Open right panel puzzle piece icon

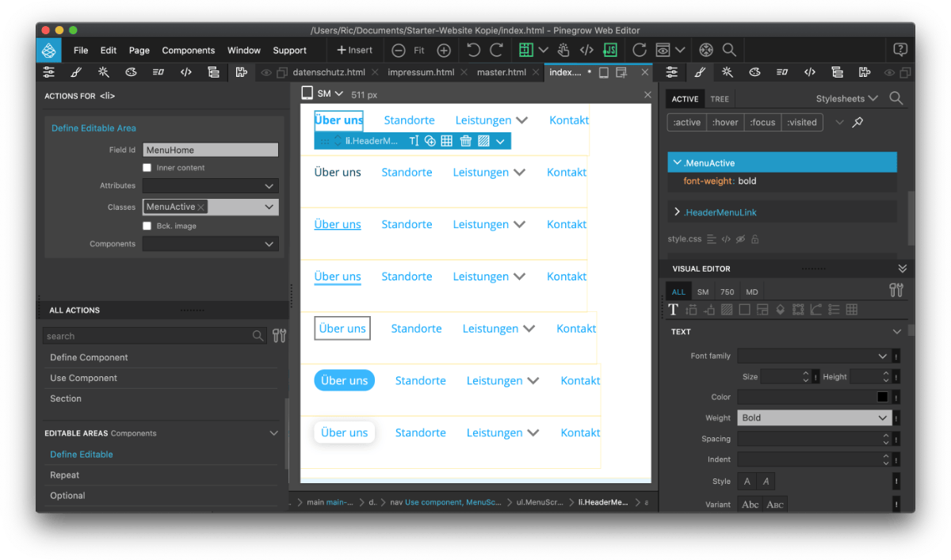tap(865, 72)
